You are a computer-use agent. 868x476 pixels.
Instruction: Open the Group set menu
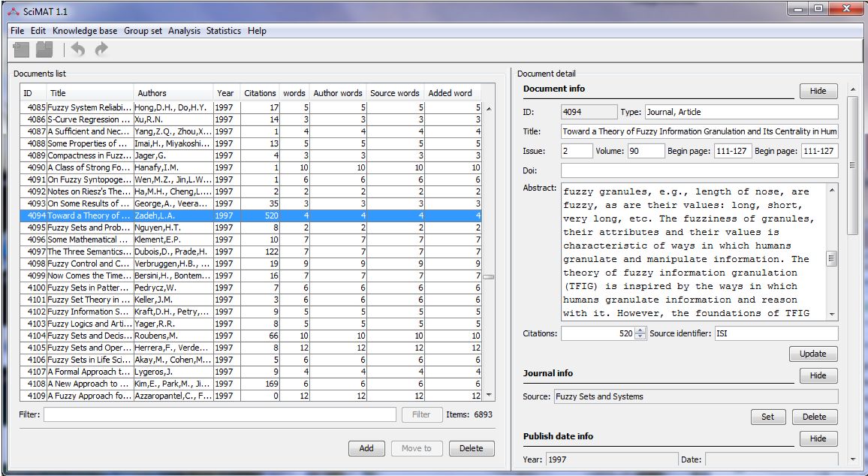[x=143, y=31]
